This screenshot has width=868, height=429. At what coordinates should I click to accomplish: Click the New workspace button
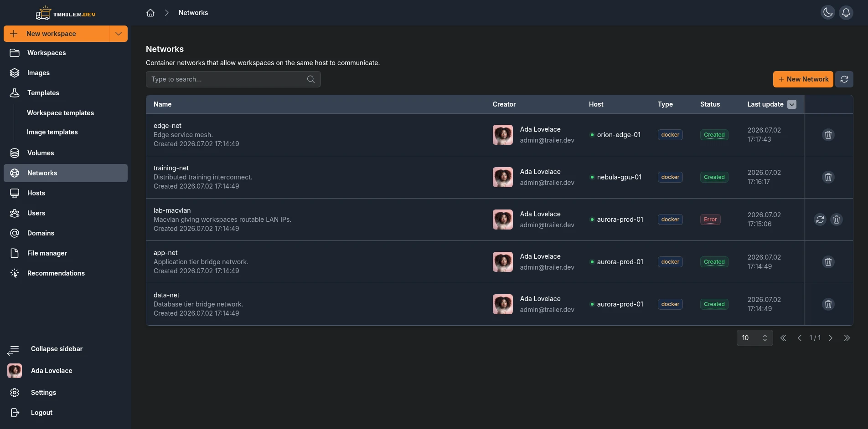(x=57, y=34)
